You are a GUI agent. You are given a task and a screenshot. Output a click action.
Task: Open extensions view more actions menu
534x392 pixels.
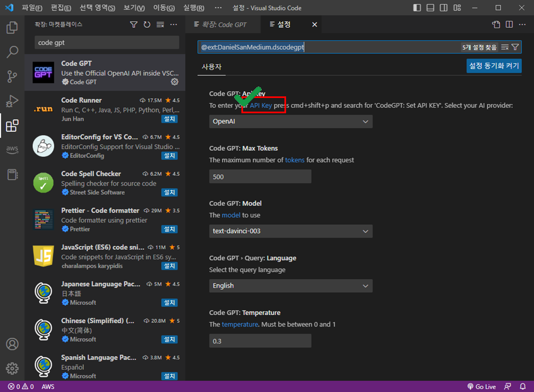(x=174, y=24)
